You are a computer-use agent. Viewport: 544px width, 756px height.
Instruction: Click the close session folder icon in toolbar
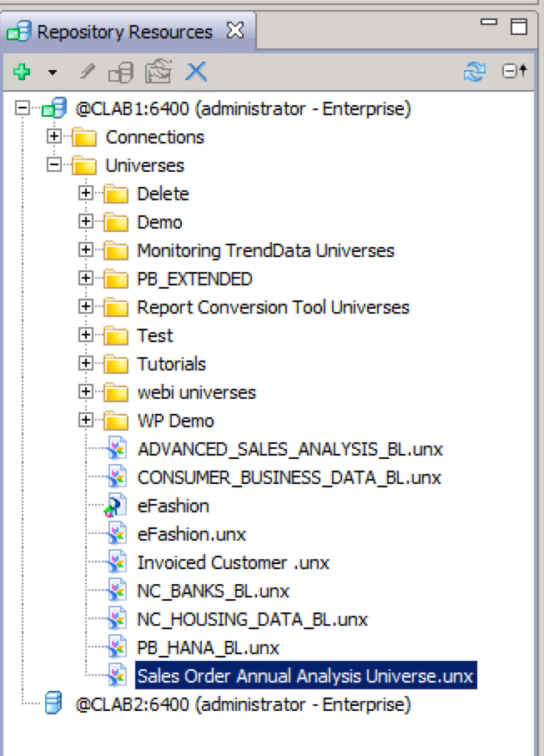pyautogui.click(x=159, y=72)
